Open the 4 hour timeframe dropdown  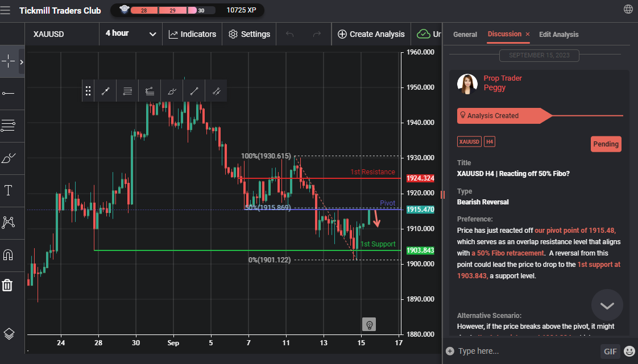pos(131,34)
